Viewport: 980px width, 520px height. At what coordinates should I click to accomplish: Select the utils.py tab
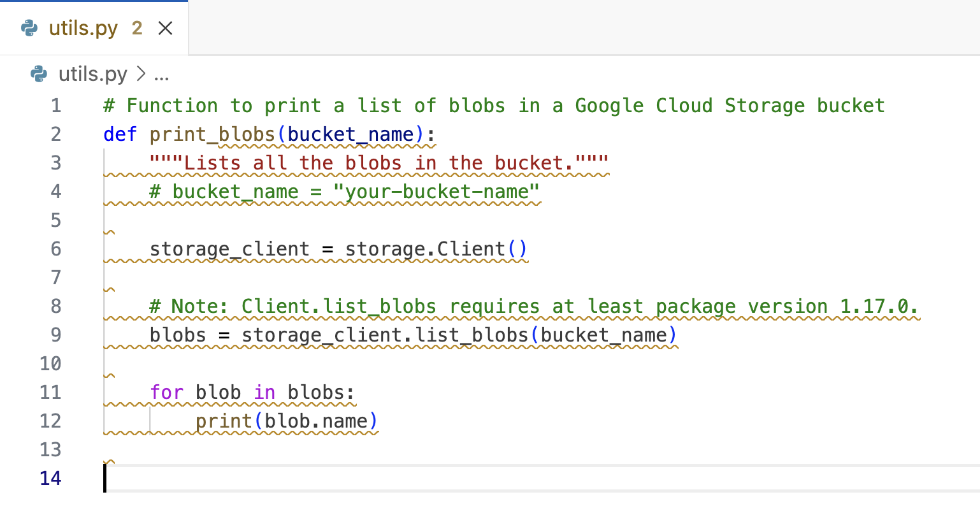pos(83,28)
